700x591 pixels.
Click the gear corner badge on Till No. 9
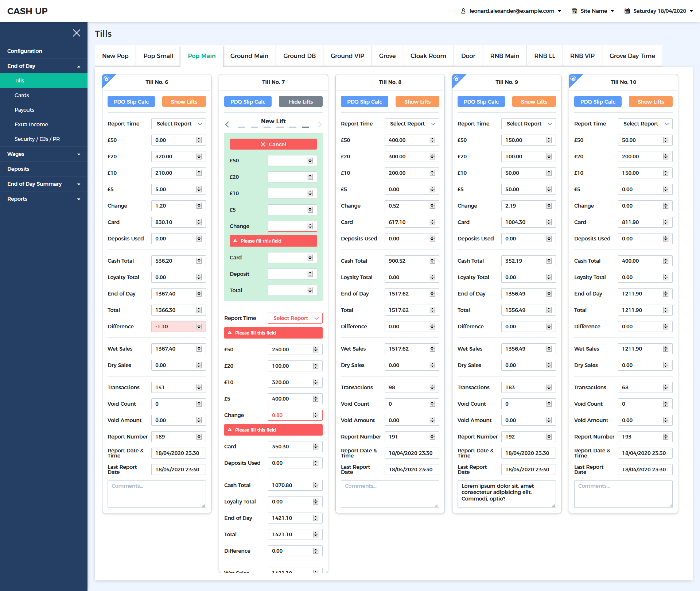tap(456, 78)
